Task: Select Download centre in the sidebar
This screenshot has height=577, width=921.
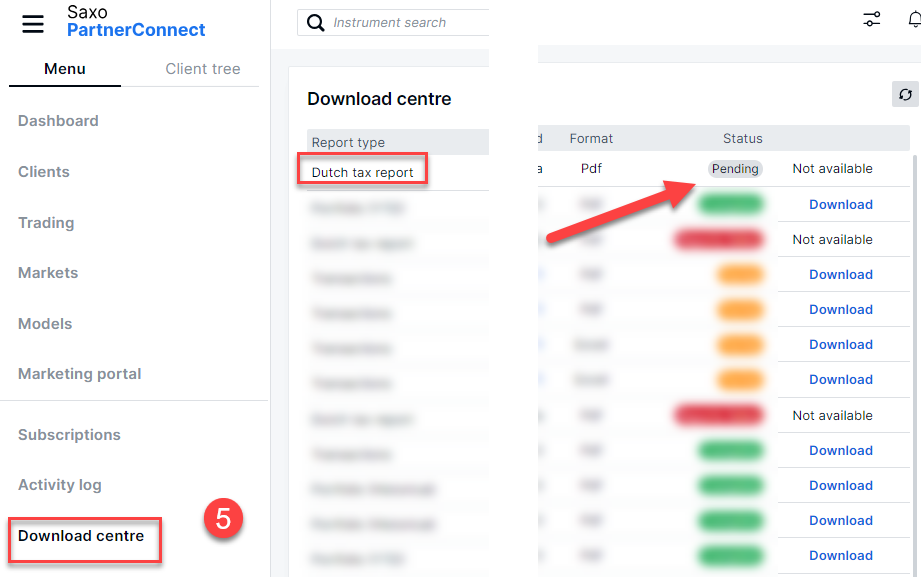Action: (x=81, y=536)
